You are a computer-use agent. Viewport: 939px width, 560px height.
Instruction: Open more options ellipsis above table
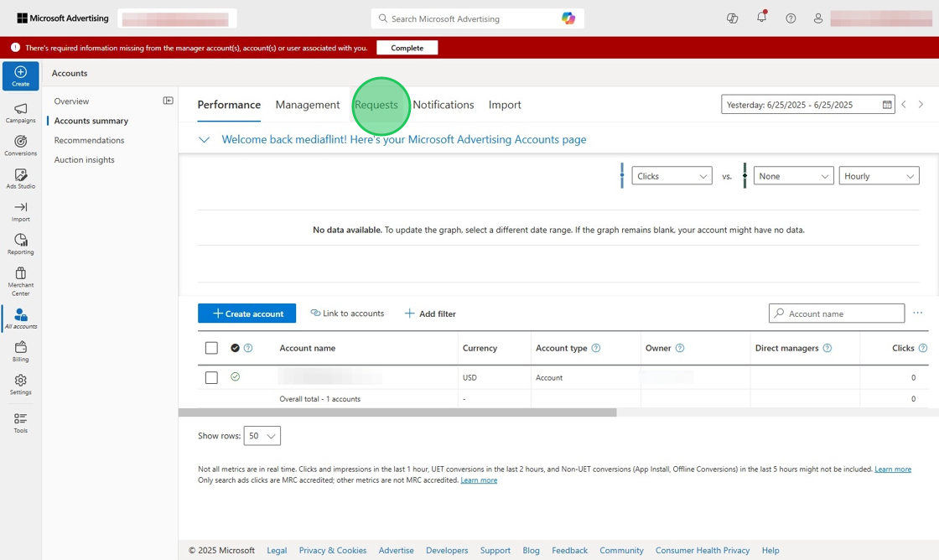(917, 313)
